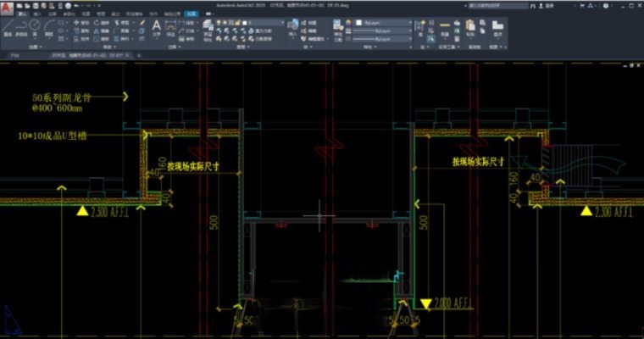644x339 pixels.
Task: Activate the Text annotation tool
Action: tap(157, 28)
